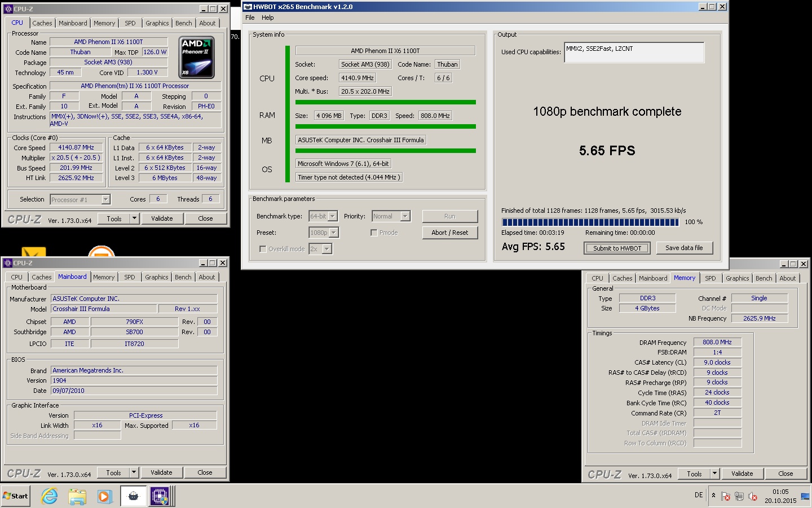812x508 pixels.
Task: Open the Help menu in HWBOT x265
Action: pyautogui.click(x=268, y=17)
